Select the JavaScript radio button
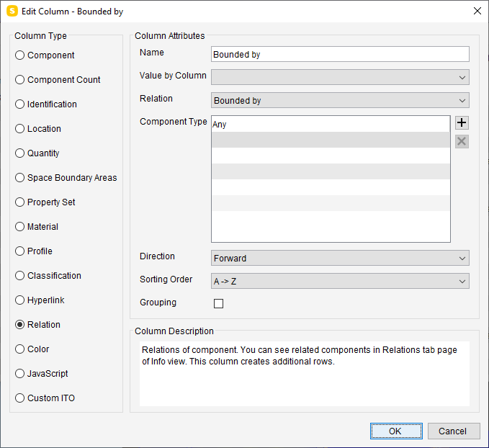This screenshot has height=448, width=489. coord(19,373)
